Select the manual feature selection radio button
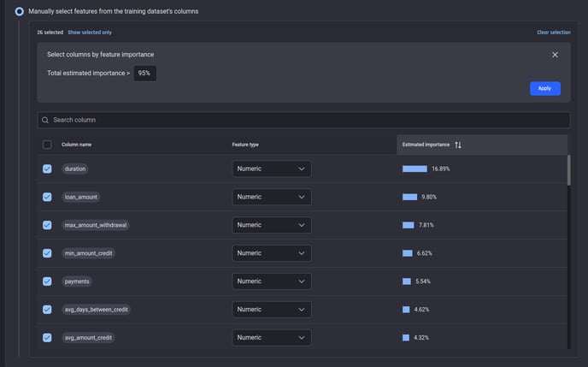The height and width of the screenshot is (367, 588). point(19,12)
